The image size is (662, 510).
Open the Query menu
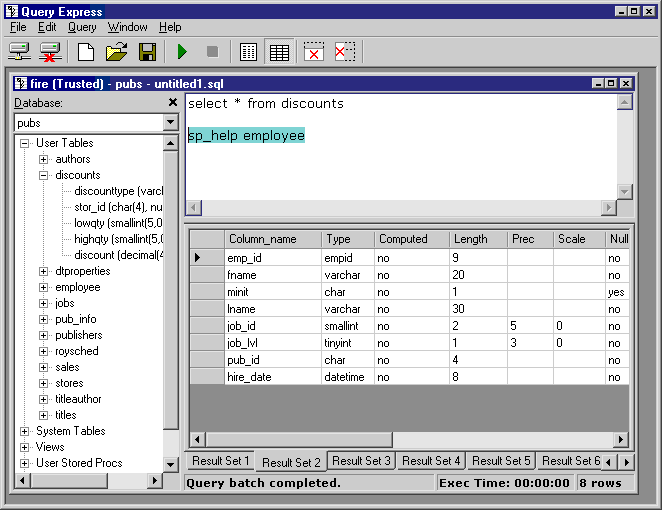[x=82, y=27]
